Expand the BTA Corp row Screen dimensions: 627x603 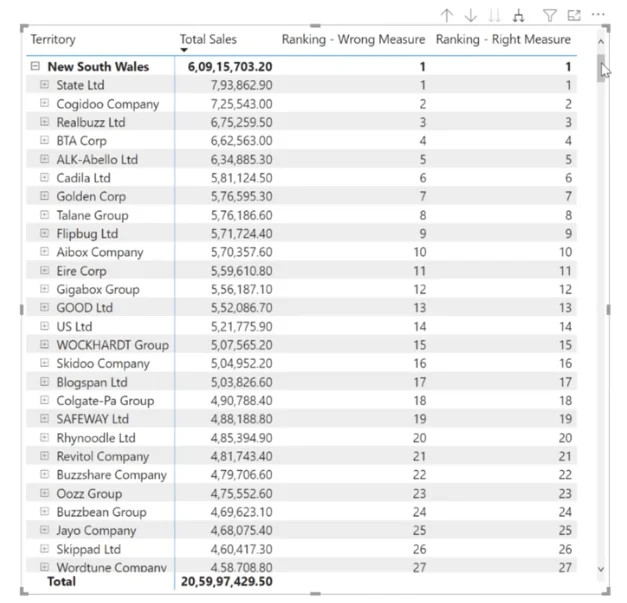(44, 140)
